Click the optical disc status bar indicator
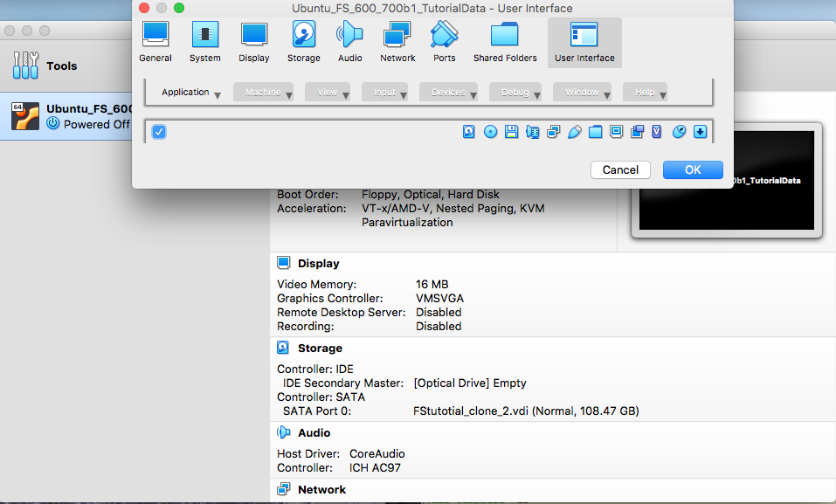 (491, 132)
